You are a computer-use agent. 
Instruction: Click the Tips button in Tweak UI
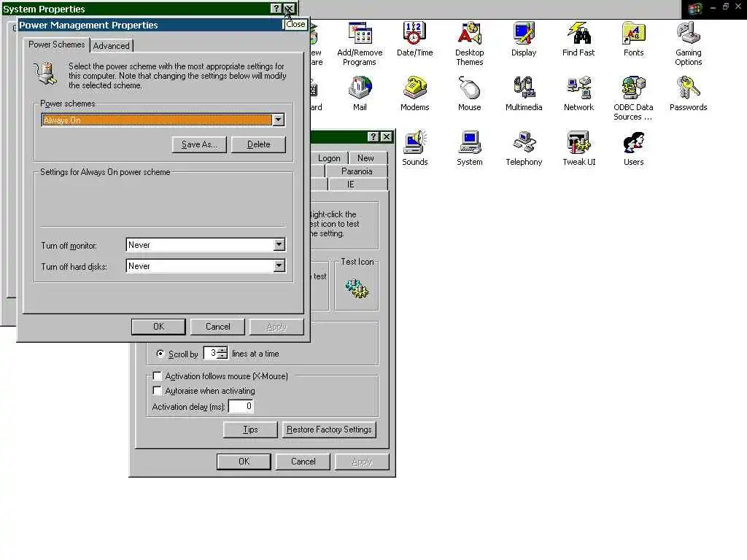pyautogui.click(x=250, y=429)
